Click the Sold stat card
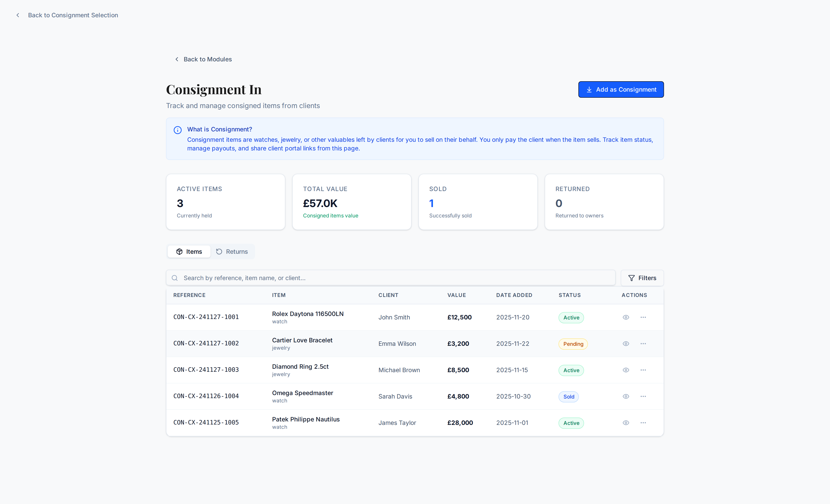Image resolution: width=830 pixels, height=504 pixels. click(x=478, y=202)
